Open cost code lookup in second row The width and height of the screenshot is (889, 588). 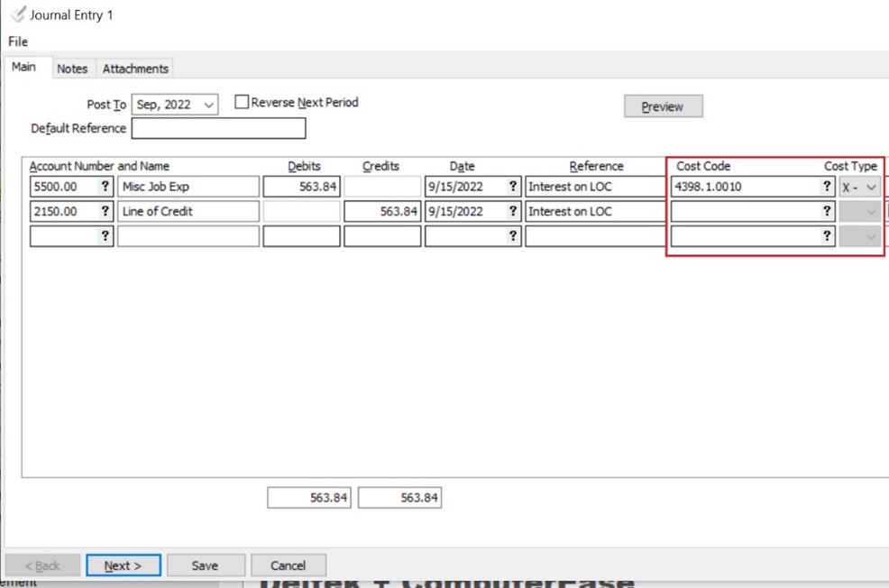(826, 212)
